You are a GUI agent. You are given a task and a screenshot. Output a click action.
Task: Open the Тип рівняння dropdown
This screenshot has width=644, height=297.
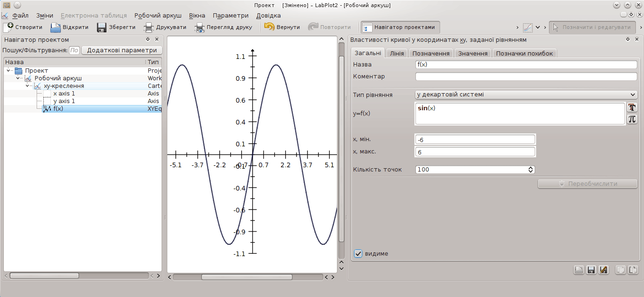(526, 95)
